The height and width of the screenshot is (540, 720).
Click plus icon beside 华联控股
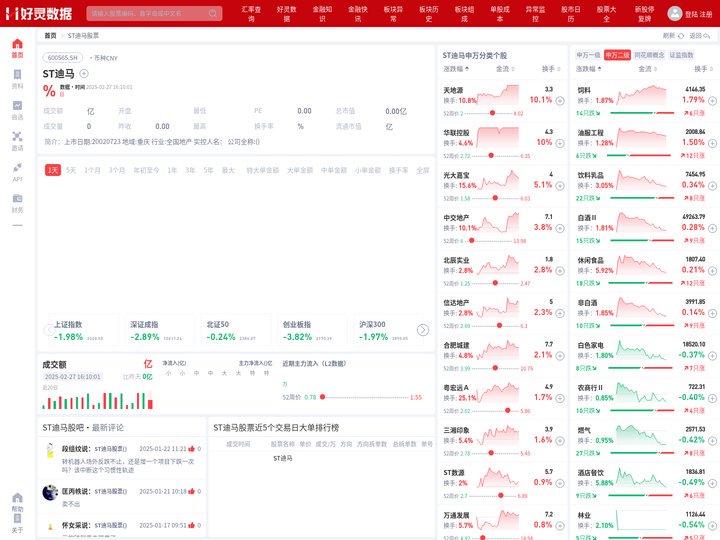[560, 143]
